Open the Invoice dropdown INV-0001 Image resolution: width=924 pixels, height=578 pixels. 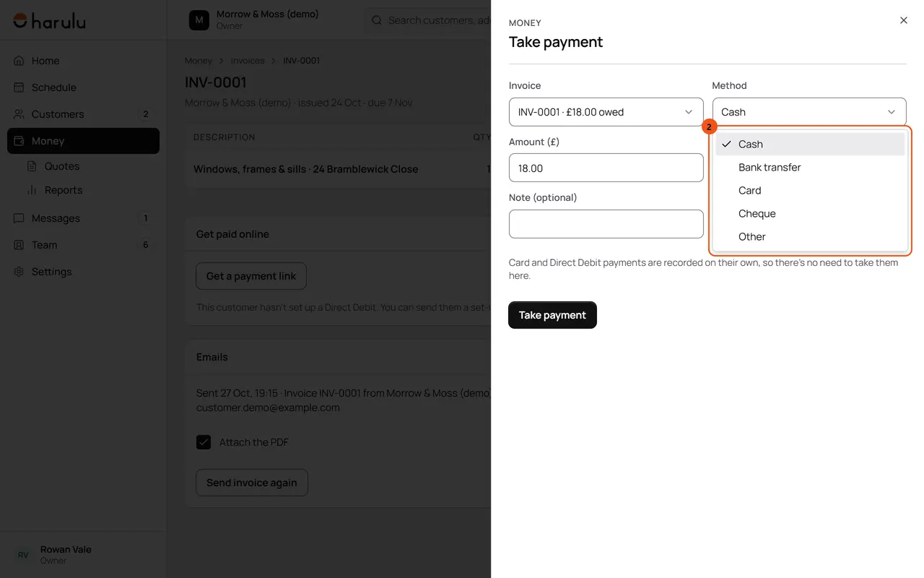[606, 112]
